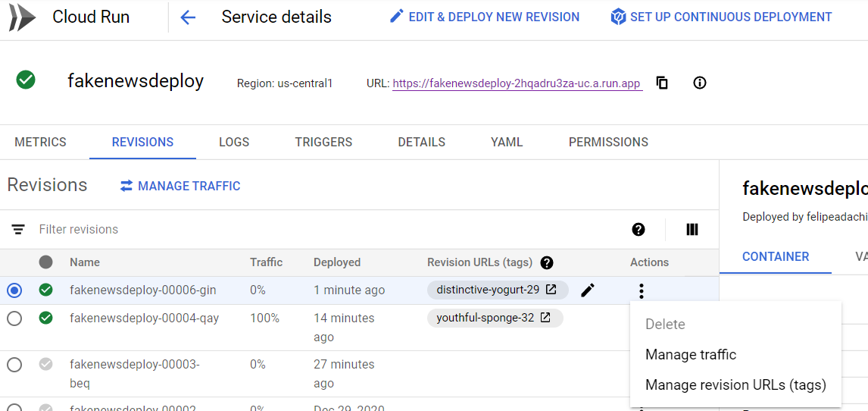The height and width of the screenshot is (411, 868).
Task: Edit tags with the pencil icon
Action: [x=588, y=290]
